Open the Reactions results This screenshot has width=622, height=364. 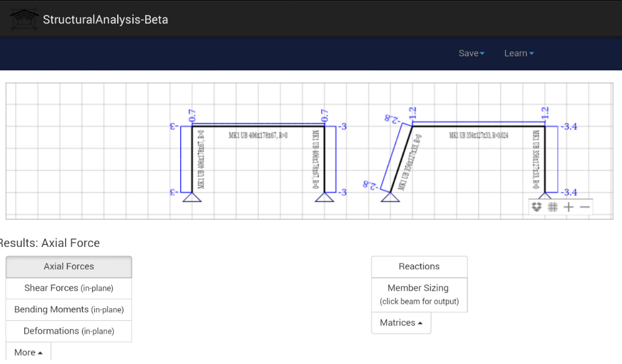click(419, 266)
